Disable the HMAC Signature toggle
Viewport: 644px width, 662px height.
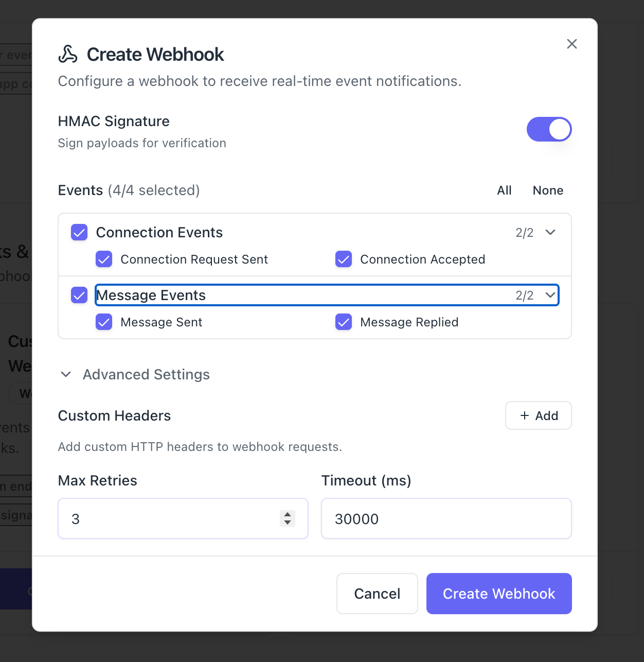pos(549,129)
